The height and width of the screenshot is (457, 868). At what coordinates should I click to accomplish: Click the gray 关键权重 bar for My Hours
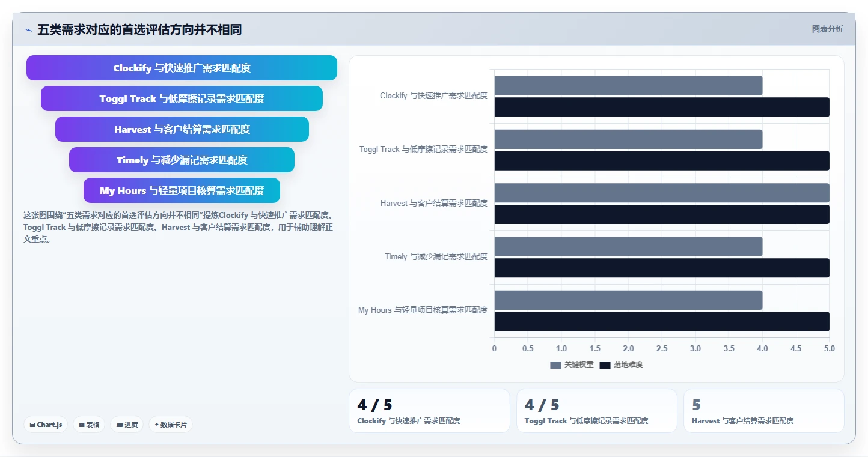[628, 300]
